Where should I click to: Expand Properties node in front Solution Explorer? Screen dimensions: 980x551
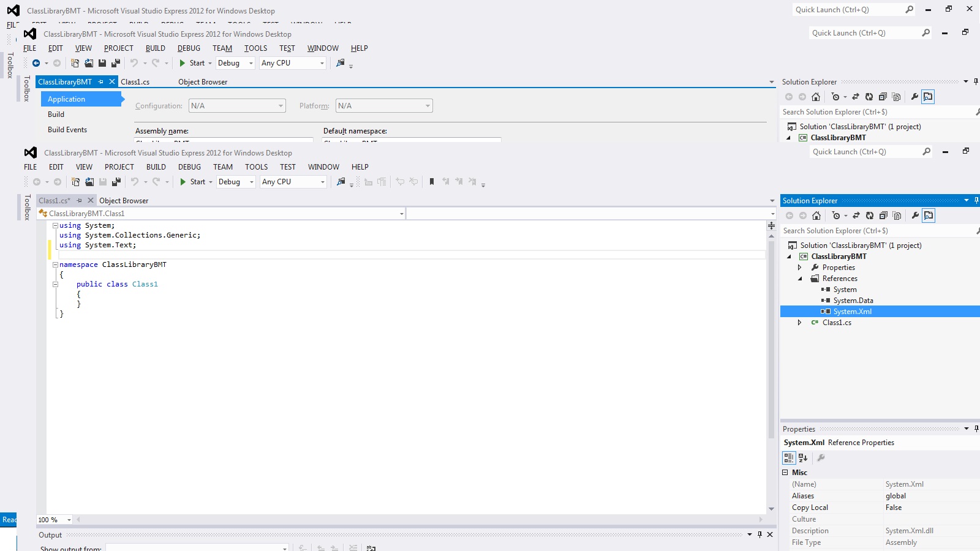coord(799,268)
